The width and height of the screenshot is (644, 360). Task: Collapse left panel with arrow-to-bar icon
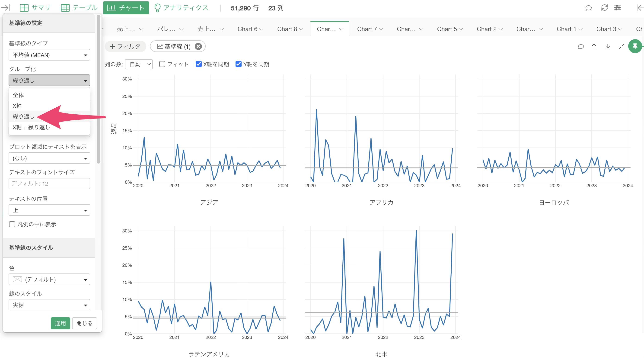(6, 8)
